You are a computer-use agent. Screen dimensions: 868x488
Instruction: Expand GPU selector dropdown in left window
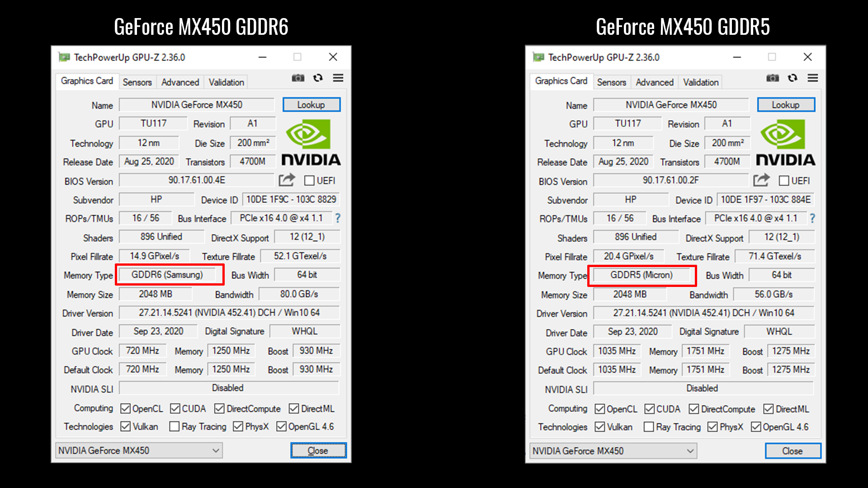tap(216, 450)
